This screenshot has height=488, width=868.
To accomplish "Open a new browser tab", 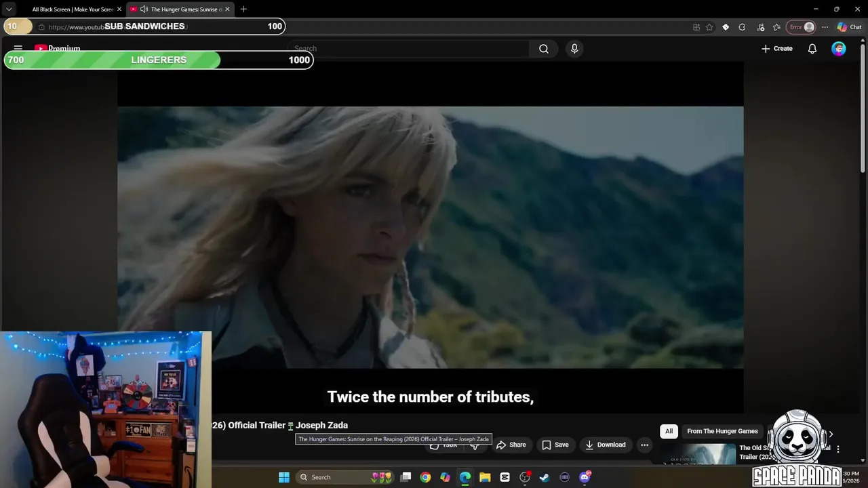I will (x=243, y=9).
